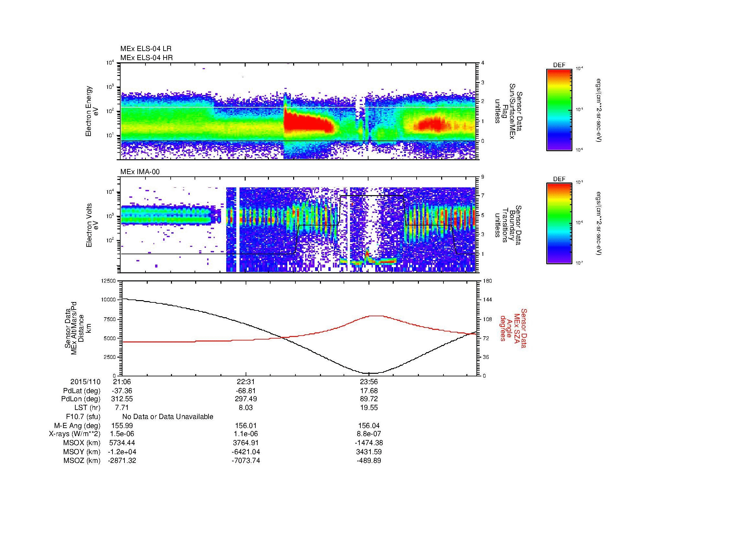Screen dimensions: 756x534
Task: Click the X-rays value 1.5e-06
Action: 122,434
